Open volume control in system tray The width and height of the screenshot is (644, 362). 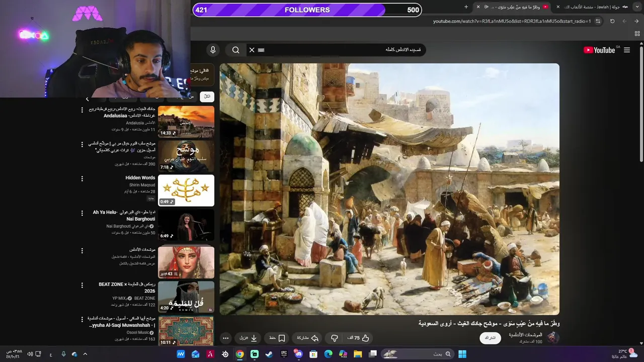(x=30, y=354)
